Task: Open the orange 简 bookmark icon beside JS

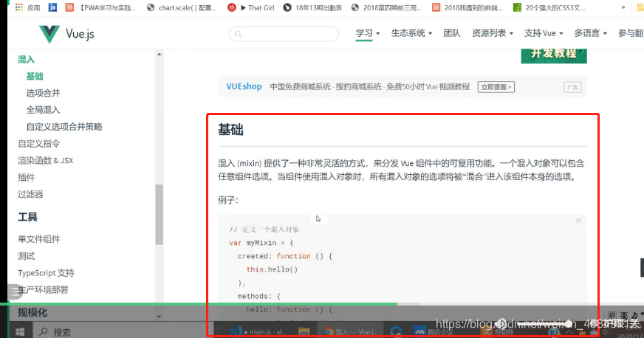Action: pos(69,7)
